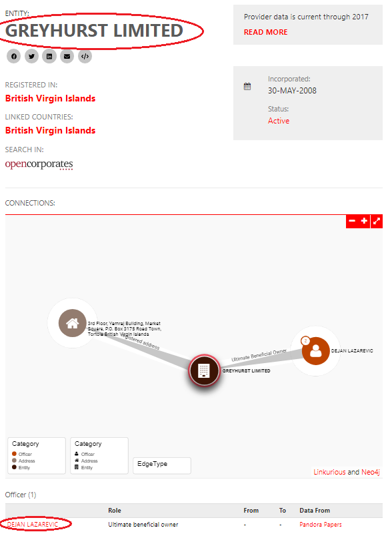Select the registered address house node

pos(72,323)
